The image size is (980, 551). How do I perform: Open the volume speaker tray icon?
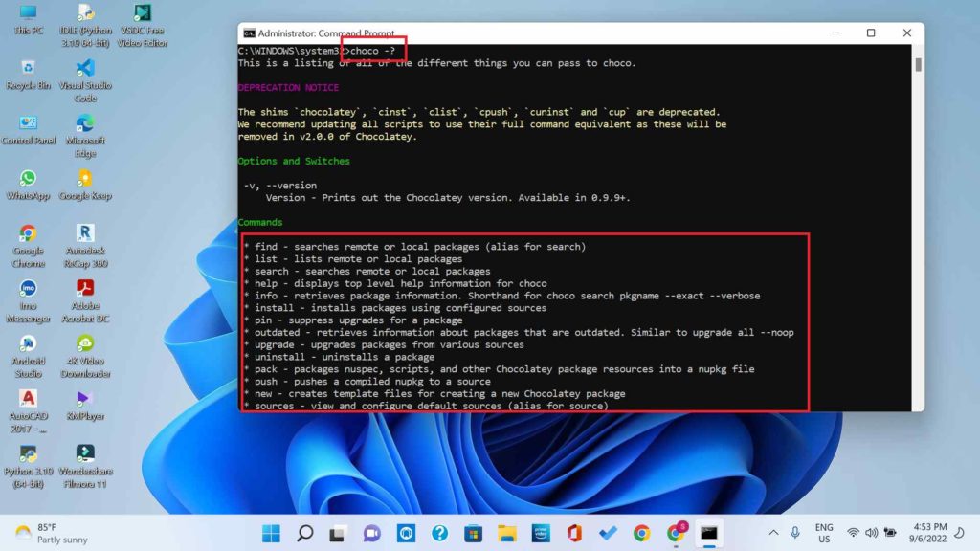[x=871, y=533]
